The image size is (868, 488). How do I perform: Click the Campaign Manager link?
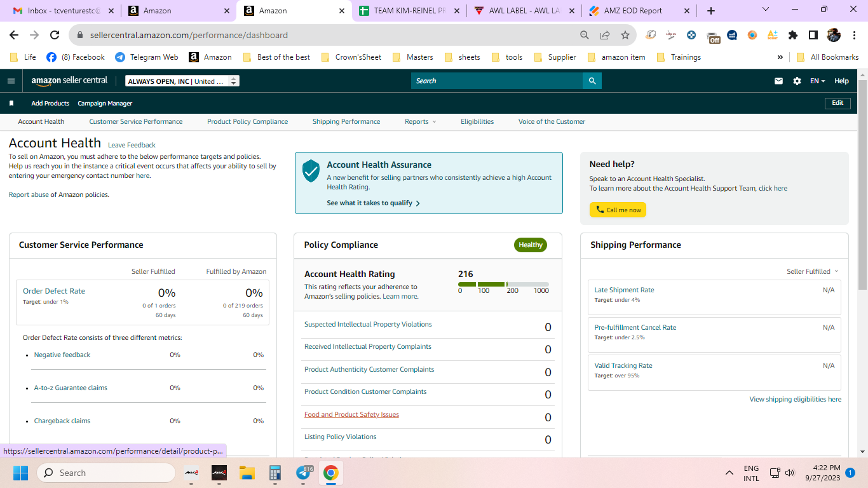point(105,103)
